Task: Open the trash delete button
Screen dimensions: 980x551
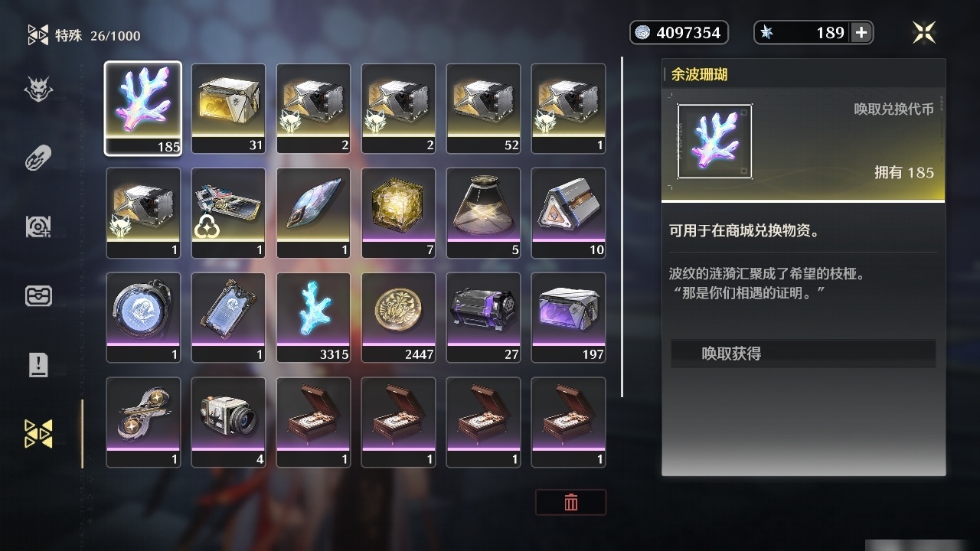Action: (571, 502)
